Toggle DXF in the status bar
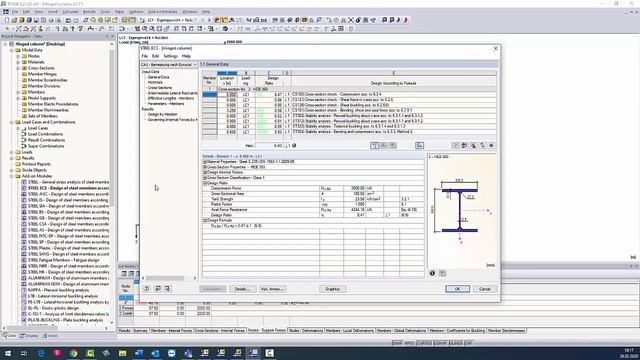The image size is (640, 360). pos(468,343)
